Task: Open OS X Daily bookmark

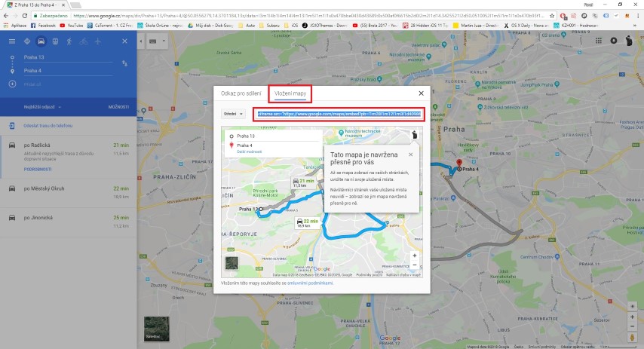Action: [526, 26]
